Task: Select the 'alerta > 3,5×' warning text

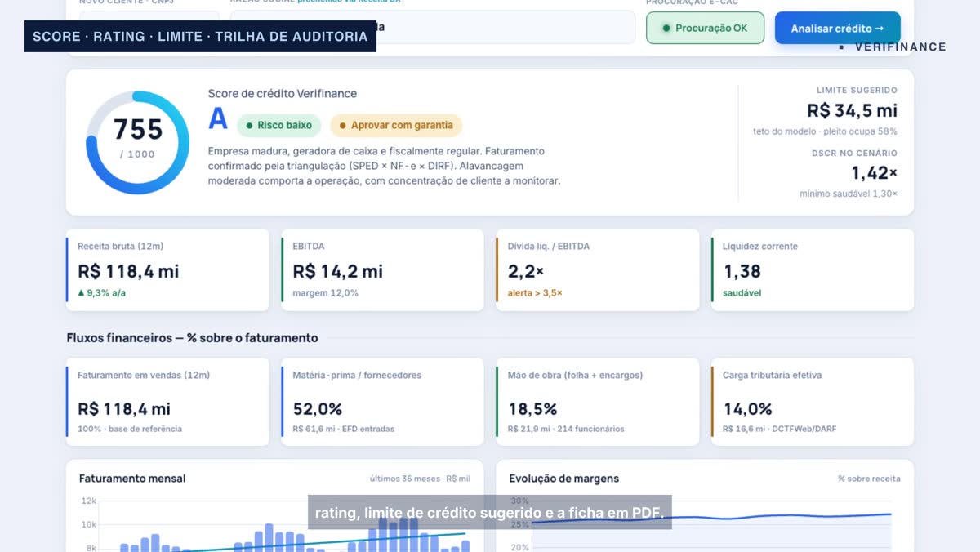Action: 535,293
